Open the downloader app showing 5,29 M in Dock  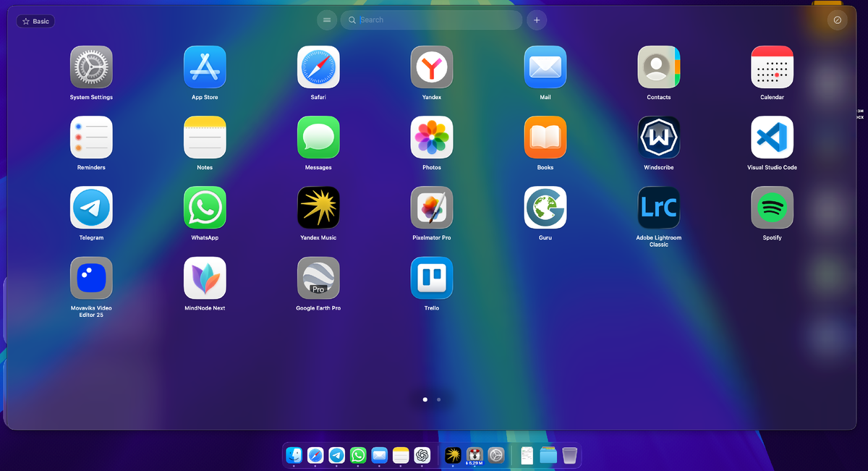[x=475, y=455]
